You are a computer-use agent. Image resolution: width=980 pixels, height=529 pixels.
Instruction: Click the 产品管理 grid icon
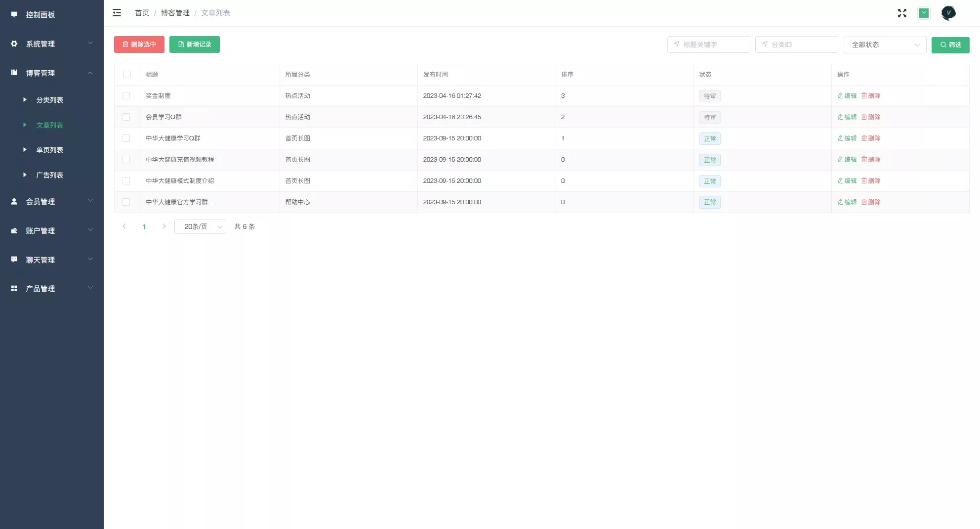coord(14,289)
